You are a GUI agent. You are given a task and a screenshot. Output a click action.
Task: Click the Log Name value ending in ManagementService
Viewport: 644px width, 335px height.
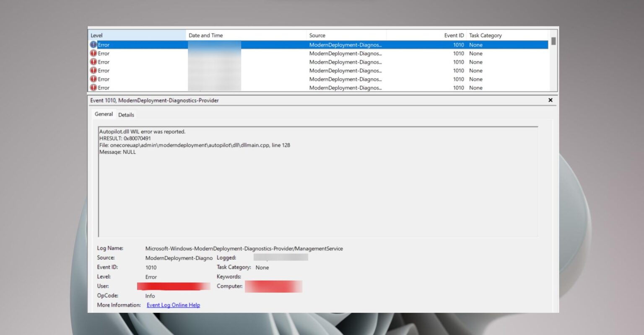pos(244,248)
